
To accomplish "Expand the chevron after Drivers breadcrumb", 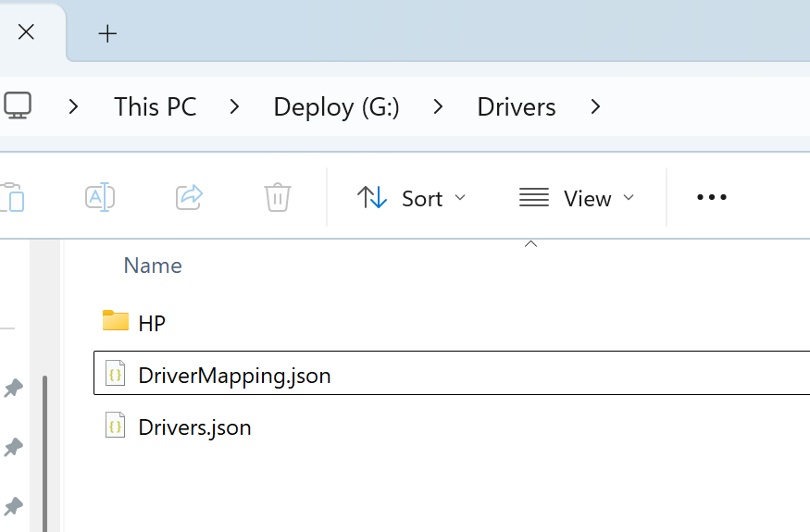I will [595, 107].
